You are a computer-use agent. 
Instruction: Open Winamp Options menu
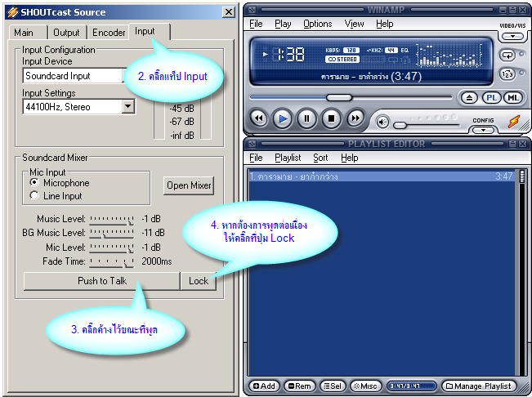[318, 24]
